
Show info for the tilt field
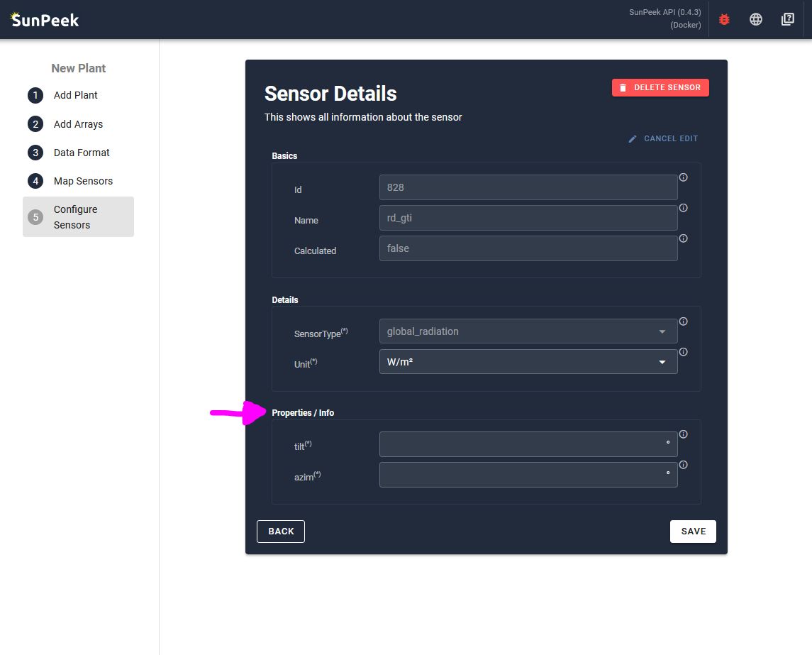[x=683, y=434]
